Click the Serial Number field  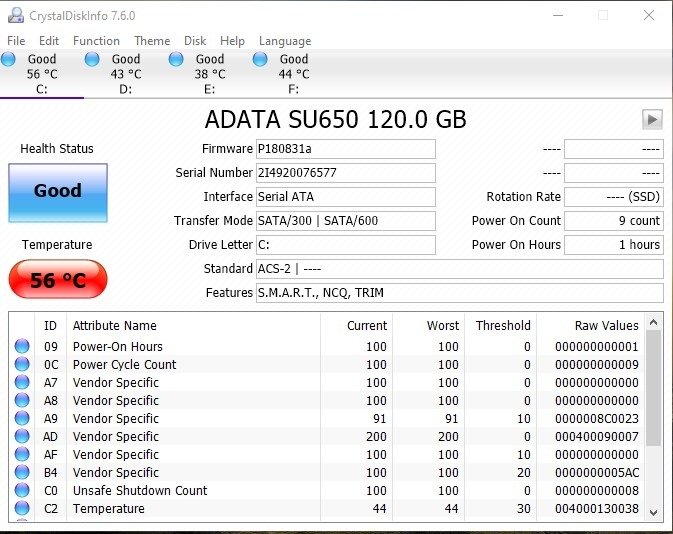tap(346, 173)
